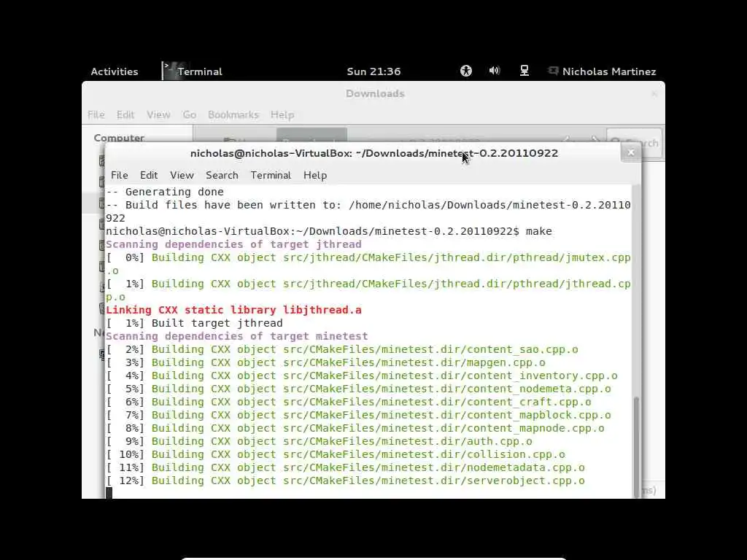
Task: Open View menu in Downloads window
Action: click(158, 114)
